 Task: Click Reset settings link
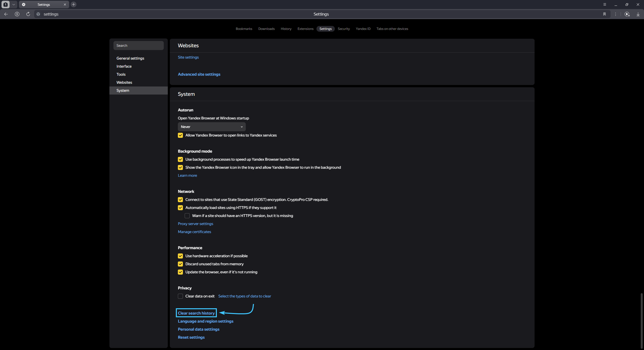[x=191, y=337]
